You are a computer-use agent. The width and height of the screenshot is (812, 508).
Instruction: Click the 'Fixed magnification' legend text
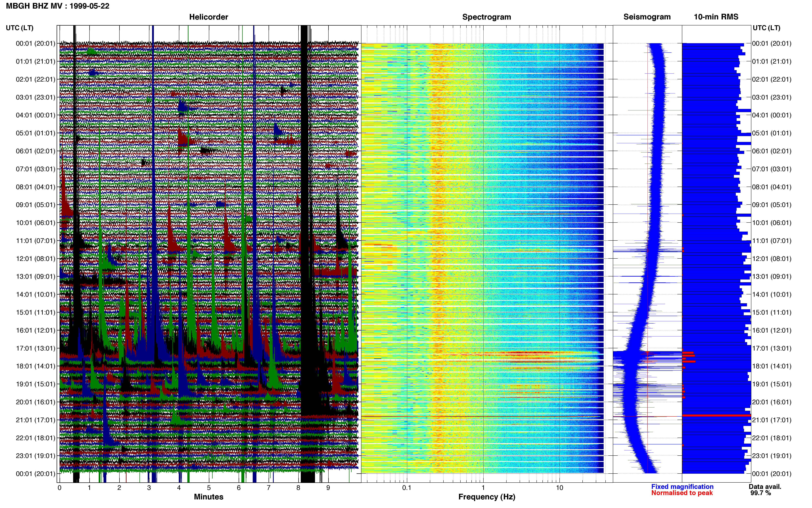(682, 487)
